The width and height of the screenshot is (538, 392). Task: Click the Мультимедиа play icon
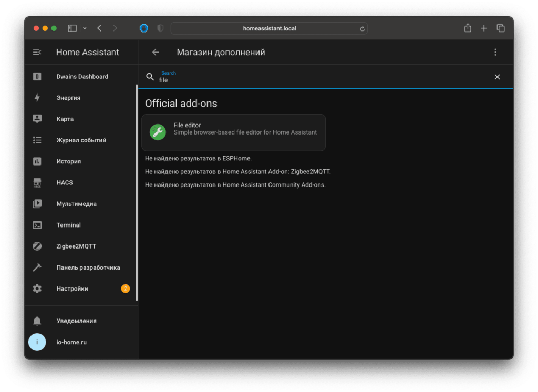click(x=37, y=204)
